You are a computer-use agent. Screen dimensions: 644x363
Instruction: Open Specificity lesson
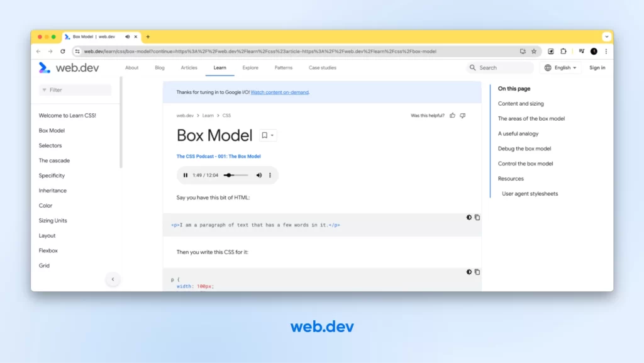[52, 176]
